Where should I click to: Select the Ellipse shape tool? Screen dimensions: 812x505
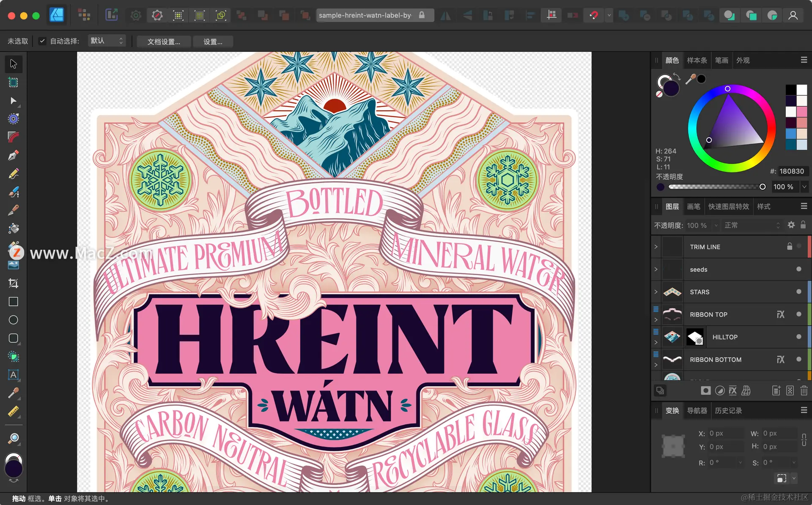pyautogui.click(x=13, y=320)
